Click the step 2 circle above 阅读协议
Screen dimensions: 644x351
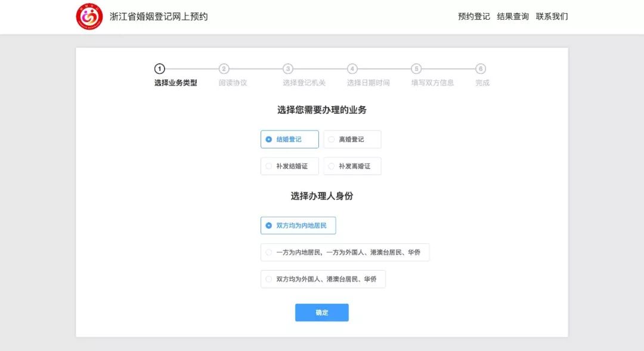[223, 69]
